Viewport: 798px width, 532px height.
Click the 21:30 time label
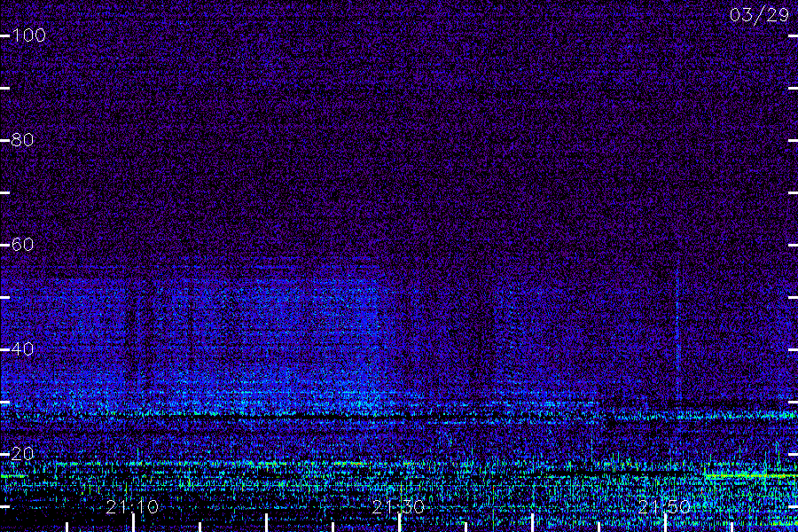pyautogui.click(x=398, y=507)
